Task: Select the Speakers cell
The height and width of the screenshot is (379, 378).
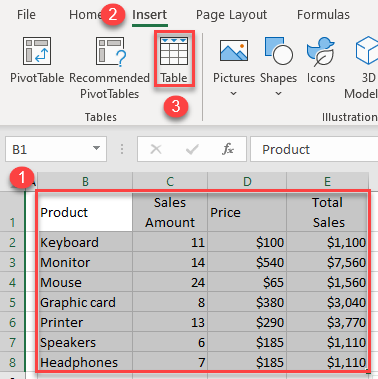Action: [85, 342]
